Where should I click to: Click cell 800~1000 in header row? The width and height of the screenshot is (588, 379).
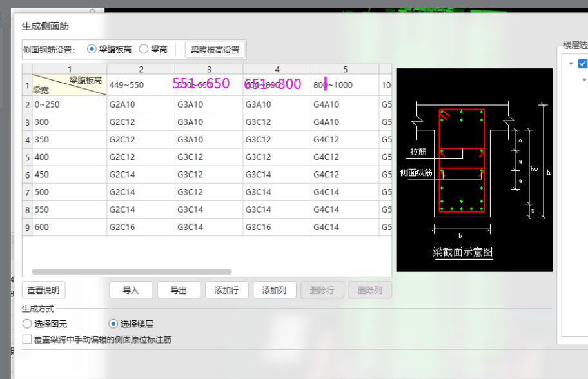[x=345, y=85]
